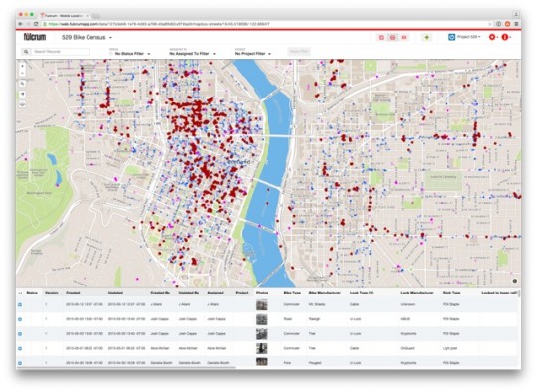Click the Fulcrum logo link
The width and height of the screenshot is (537, 392).
(x=35, y=37)
